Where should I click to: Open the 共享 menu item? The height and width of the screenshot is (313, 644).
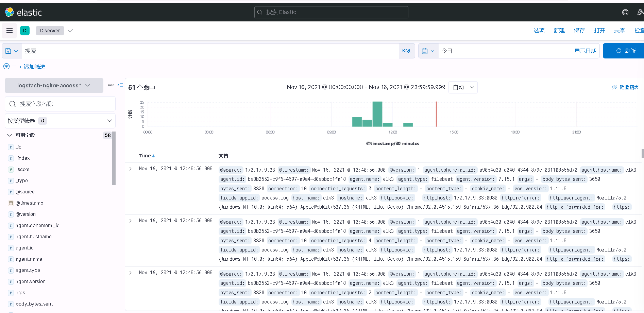coord(619,31)
